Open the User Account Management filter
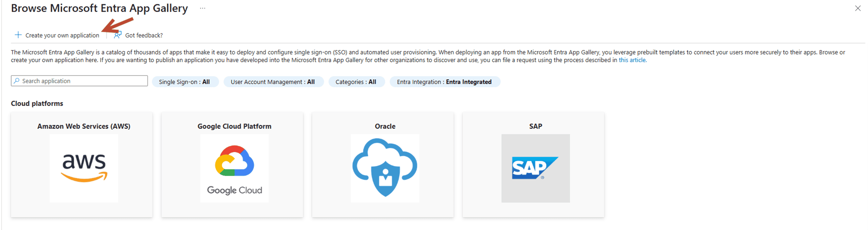 (273, 82)
